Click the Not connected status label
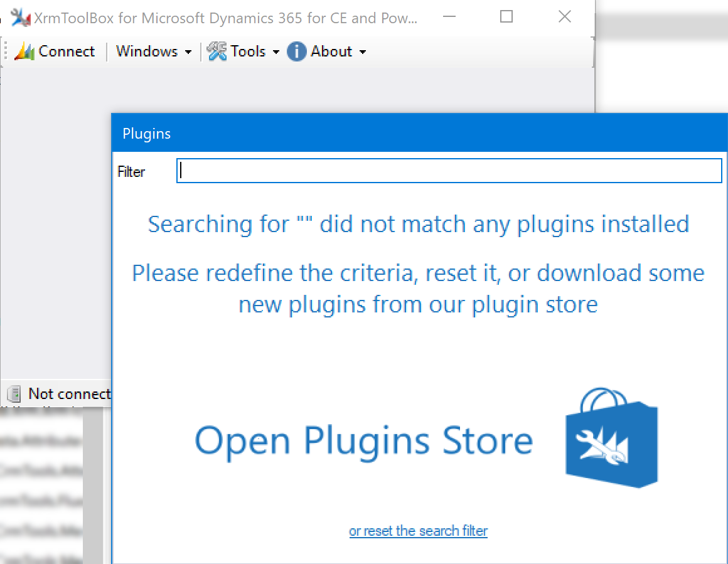The height and width of the screenshot is (564, 728). 70,393
